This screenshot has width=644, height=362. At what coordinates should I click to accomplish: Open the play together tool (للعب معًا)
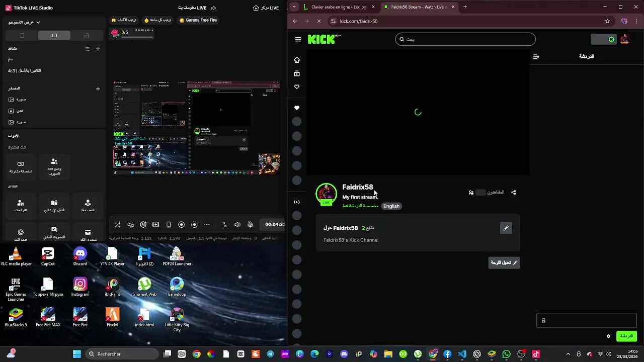pos(88,206)
